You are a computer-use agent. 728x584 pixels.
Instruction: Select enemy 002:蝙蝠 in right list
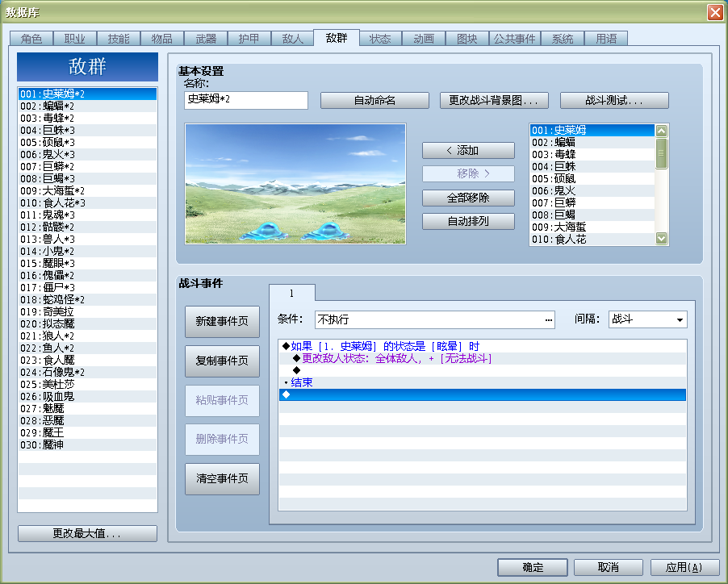pyautogui.click(x=592, y=143)
